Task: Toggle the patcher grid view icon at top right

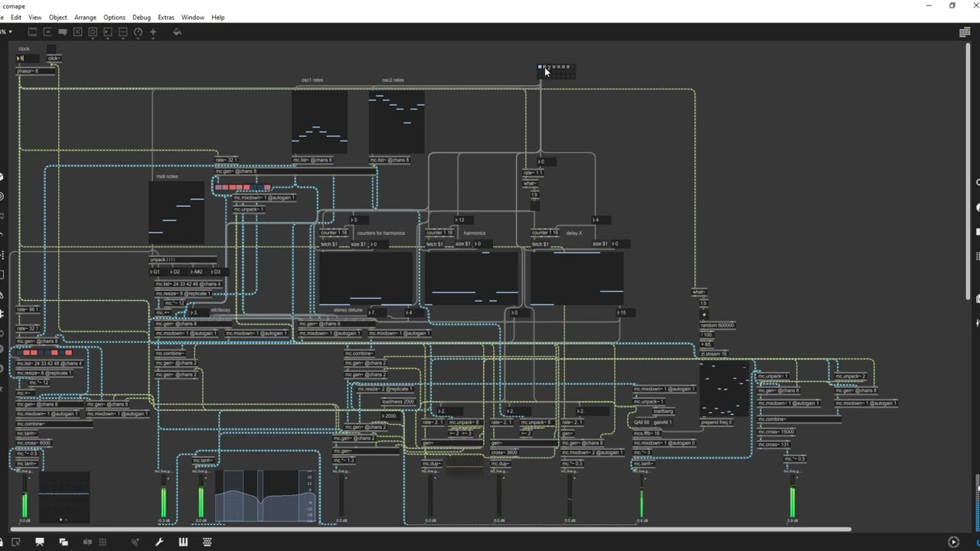Action: click(965, 32)
